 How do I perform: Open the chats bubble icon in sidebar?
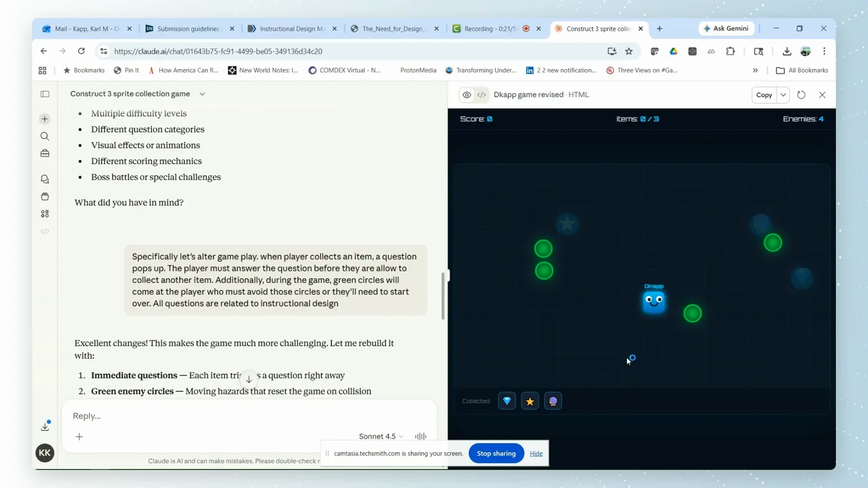(x=45, y=179)
